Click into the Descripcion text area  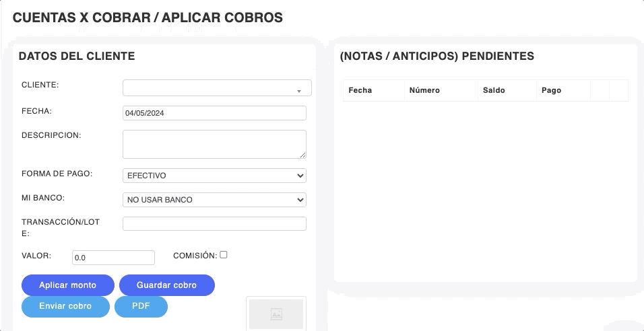pos(213,144)
